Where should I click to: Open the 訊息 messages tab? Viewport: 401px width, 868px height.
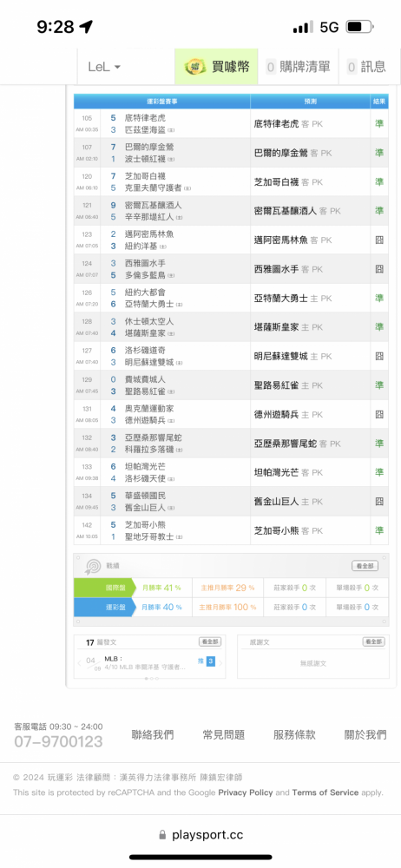coord(366,67)
